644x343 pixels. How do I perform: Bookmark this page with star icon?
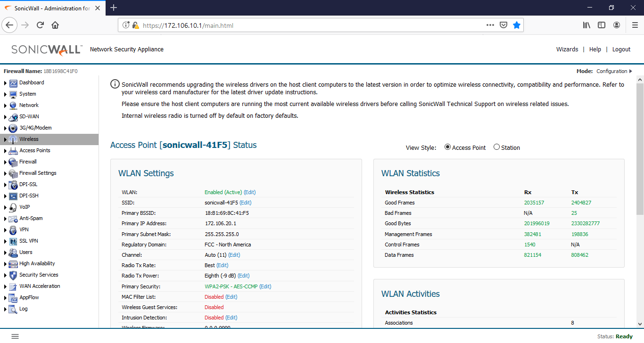click(517, 25)
